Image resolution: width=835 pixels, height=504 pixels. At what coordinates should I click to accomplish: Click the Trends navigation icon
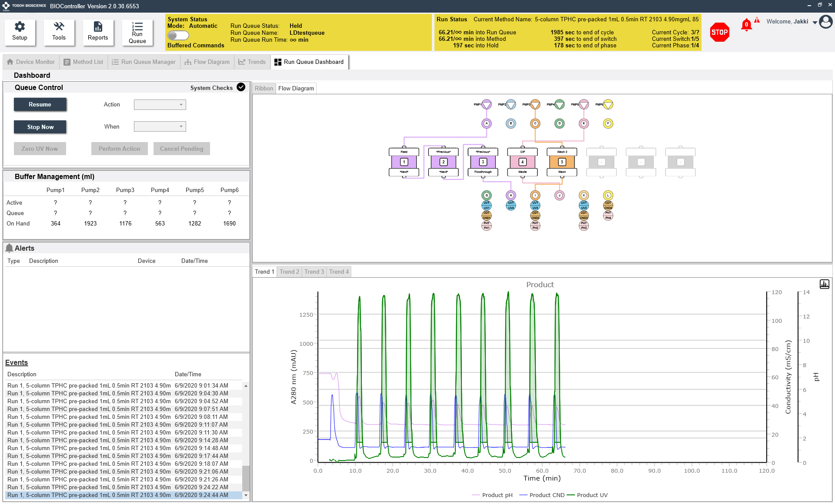(250, 61)
